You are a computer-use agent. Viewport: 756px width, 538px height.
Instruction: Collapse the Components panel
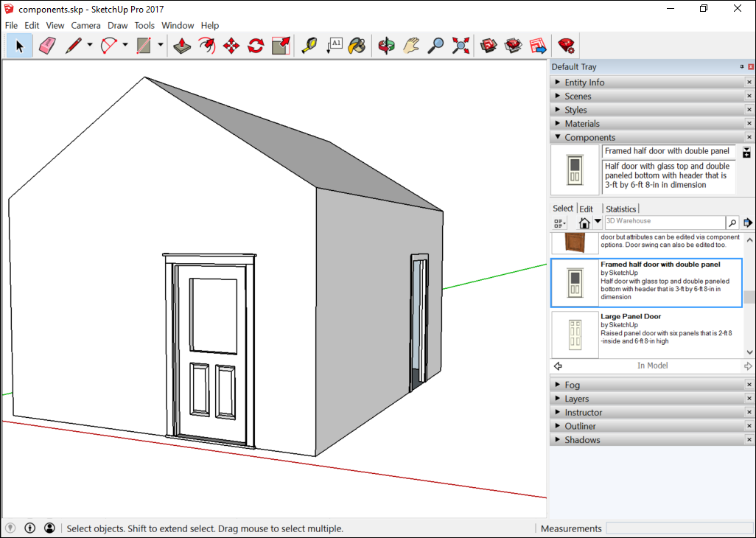point(558,137)
